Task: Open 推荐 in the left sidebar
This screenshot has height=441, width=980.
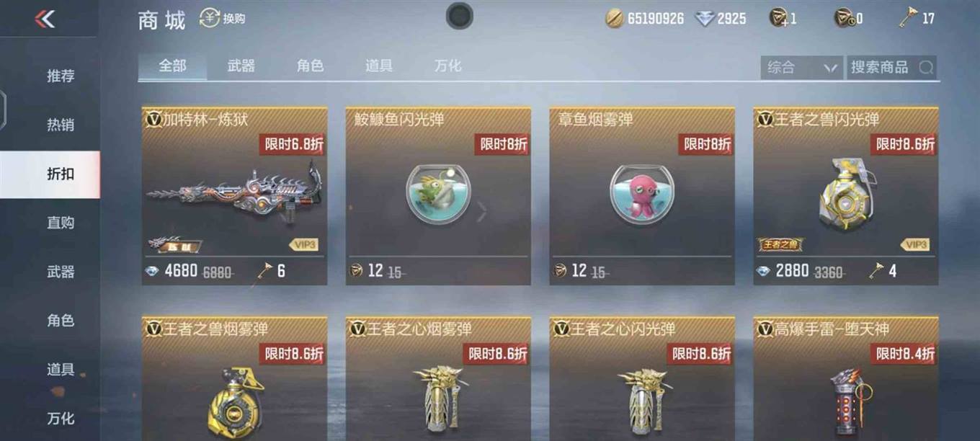Action: 61,76
